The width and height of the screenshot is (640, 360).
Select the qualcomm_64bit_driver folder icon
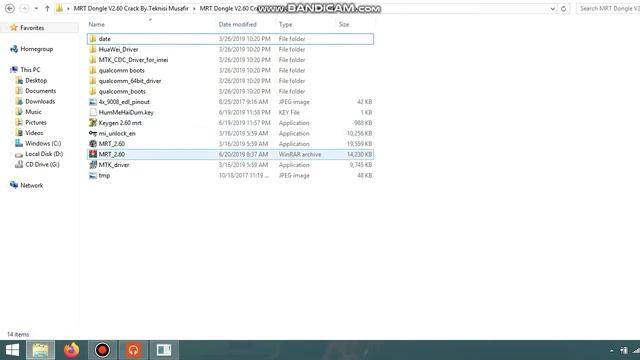[x=93, y=81]
